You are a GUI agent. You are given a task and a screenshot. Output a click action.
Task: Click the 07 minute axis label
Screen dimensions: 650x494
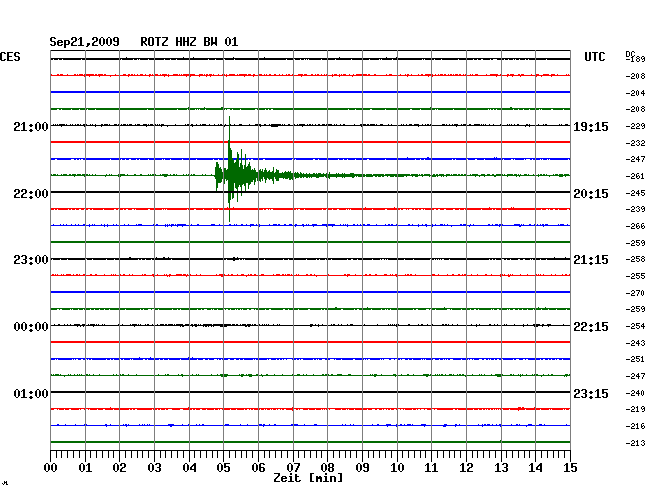pyautogui.click(x=293, y=467)
